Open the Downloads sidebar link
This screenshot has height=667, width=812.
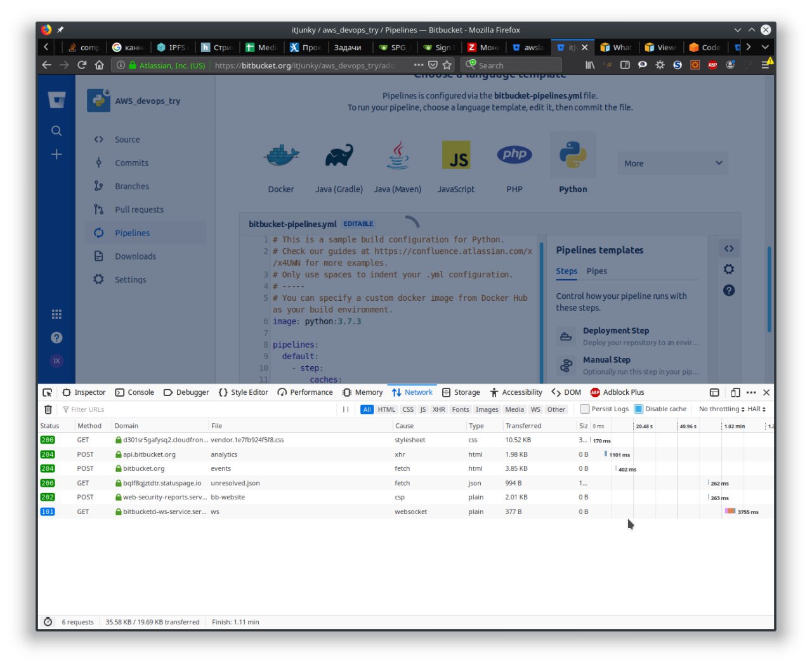[135, 256]
